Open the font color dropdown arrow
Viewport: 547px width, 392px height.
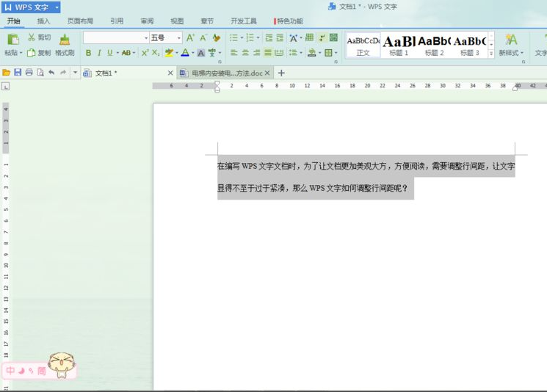(192, 53)
